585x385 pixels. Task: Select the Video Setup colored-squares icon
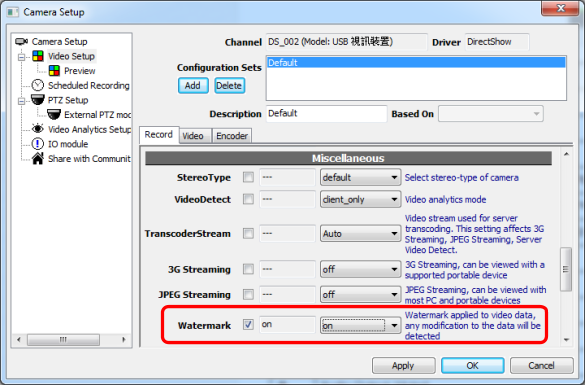(x=38, y=56)
